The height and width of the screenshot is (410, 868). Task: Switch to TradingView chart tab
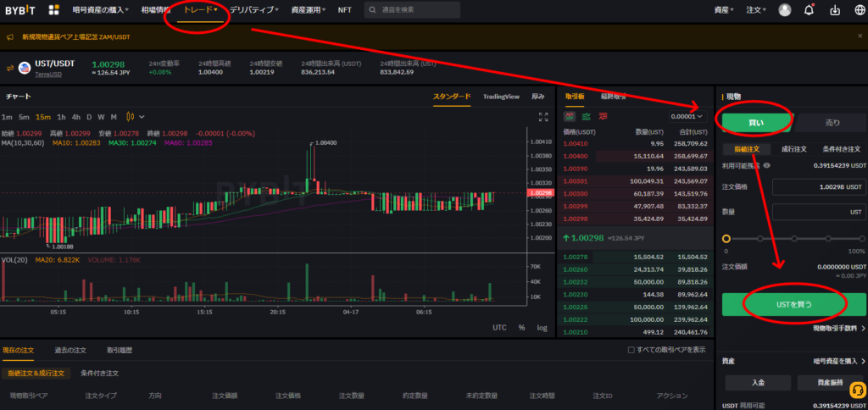(501, 97)
